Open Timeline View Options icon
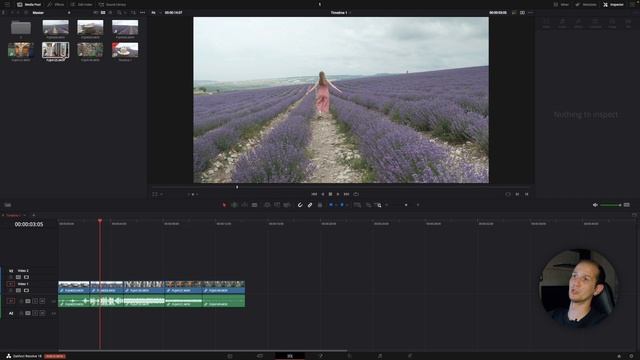Screen dimensions: 640x360 coord(8,205)
